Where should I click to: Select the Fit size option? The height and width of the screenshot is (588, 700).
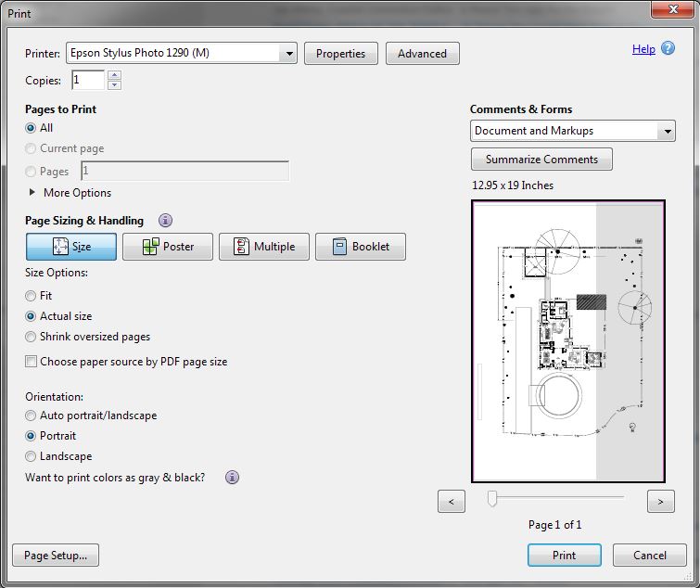coord(32,296)
